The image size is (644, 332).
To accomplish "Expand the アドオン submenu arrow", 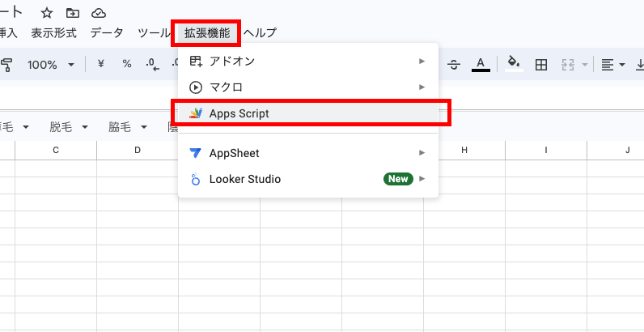I will (422, 62).
